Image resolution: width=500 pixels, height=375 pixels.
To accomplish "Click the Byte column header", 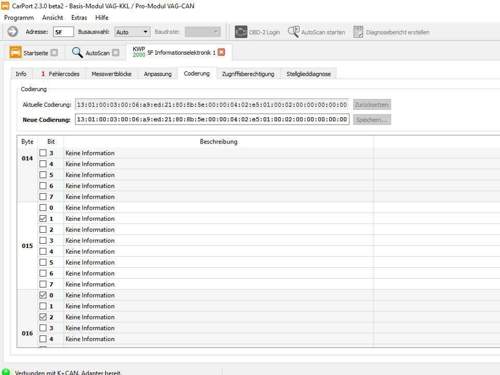I will point(27,142).
